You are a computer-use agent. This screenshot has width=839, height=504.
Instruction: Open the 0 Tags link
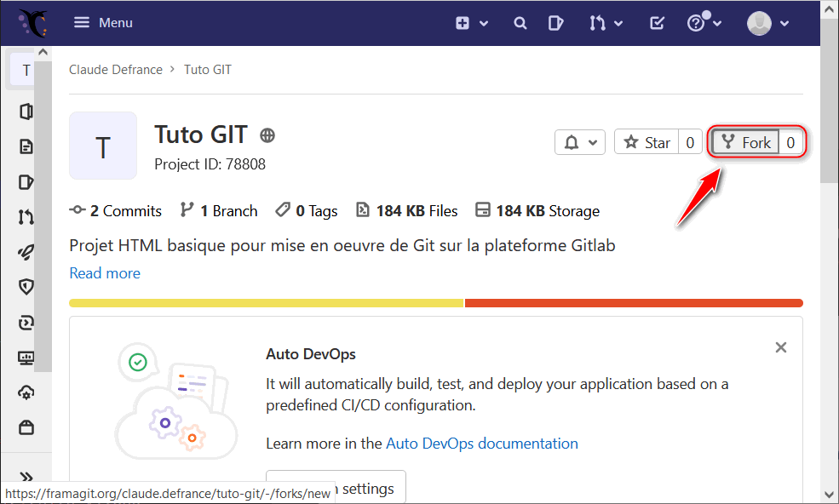click(x=307, y=211)
